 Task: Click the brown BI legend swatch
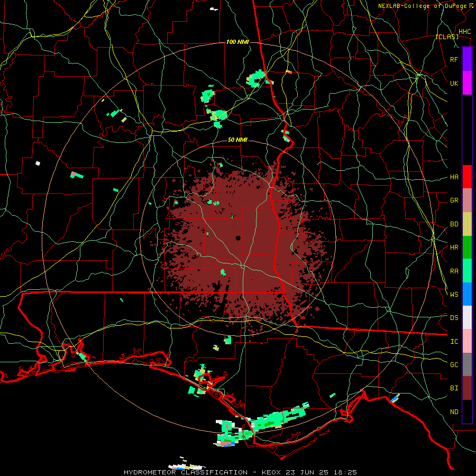click(467, 388)
